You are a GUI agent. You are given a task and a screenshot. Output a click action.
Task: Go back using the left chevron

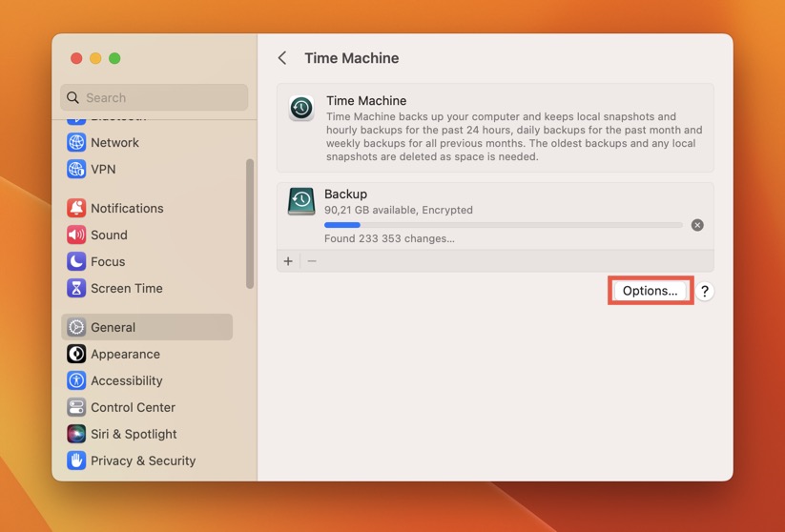[x=282, y=58]
